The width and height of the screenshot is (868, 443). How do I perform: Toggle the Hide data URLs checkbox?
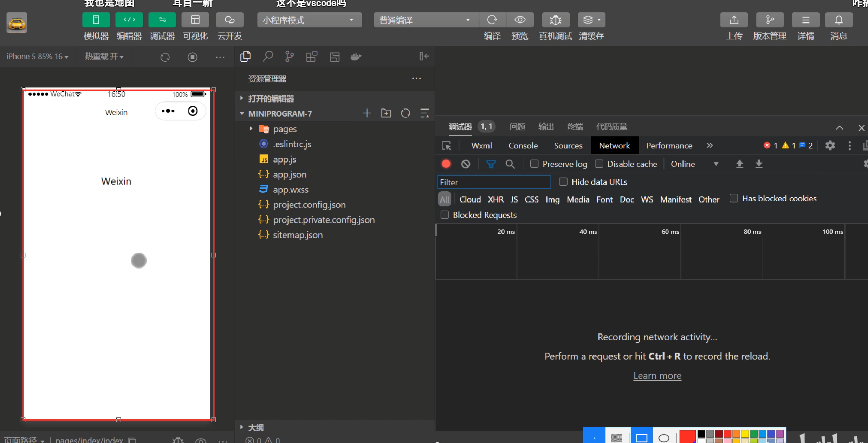tap(563, 182)
